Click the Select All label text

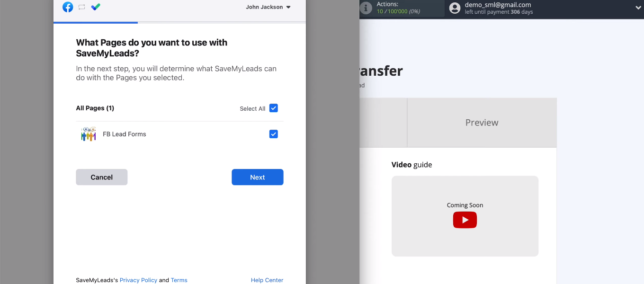click(252, 108)
